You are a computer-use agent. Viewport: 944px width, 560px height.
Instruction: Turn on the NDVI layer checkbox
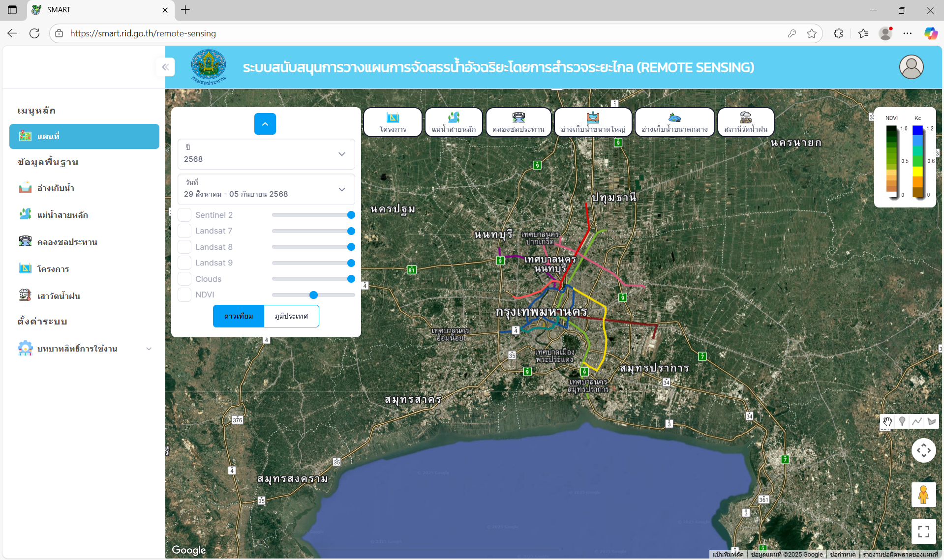coord(184,295)
